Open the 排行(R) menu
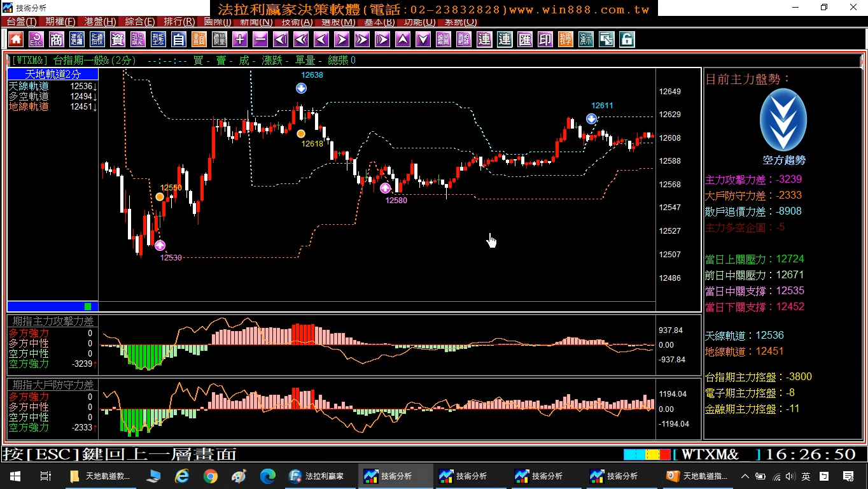This screenshot has width=868, height=489. point(179,22)
